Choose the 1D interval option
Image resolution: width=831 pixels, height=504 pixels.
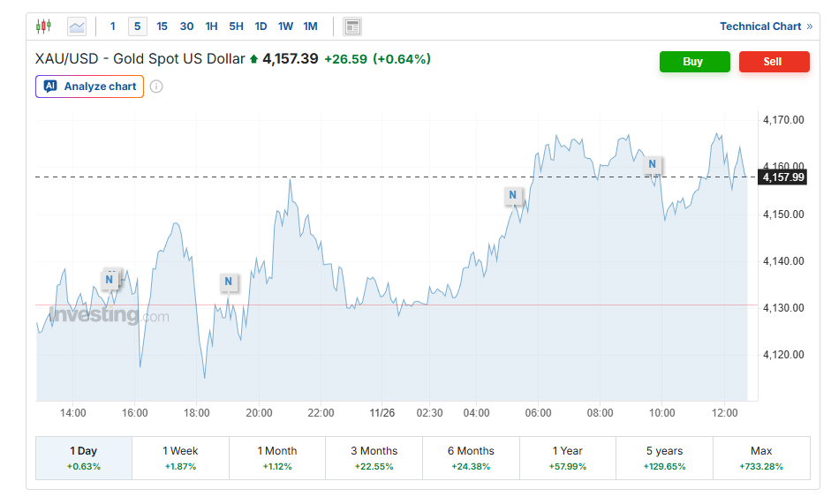pyautogui.click(x=261, y=26)
